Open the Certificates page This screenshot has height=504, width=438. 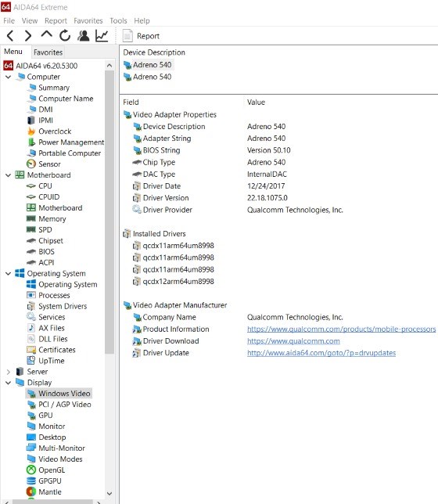coord(51,350)
